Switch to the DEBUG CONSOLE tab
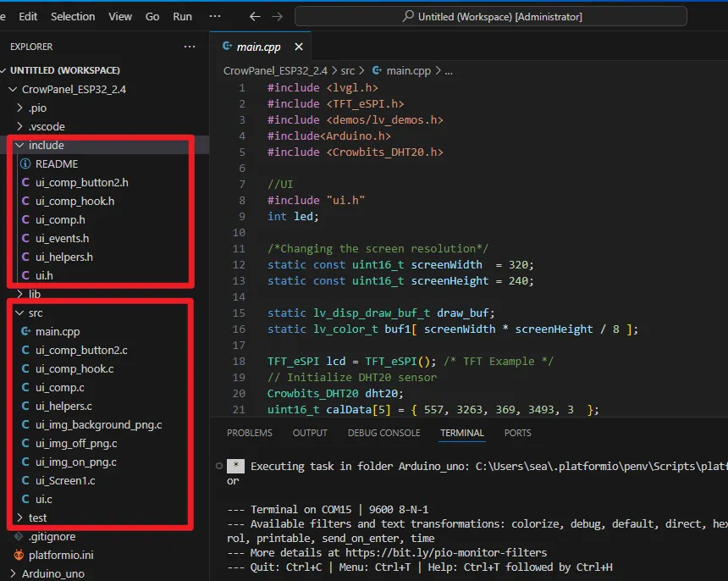 [x=383, y=433]
